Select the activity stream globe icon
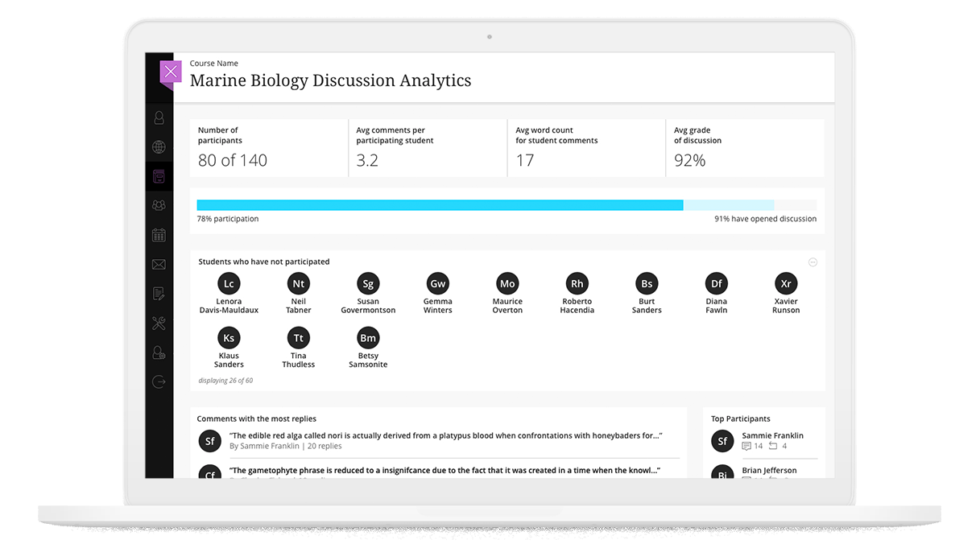Image resolution: width=980 pixels, height=544 pixels. click(x=159, y=146)
